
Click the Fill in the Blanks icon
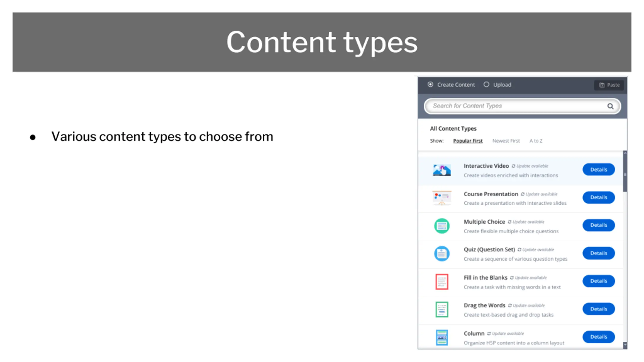tap(442, 282)
